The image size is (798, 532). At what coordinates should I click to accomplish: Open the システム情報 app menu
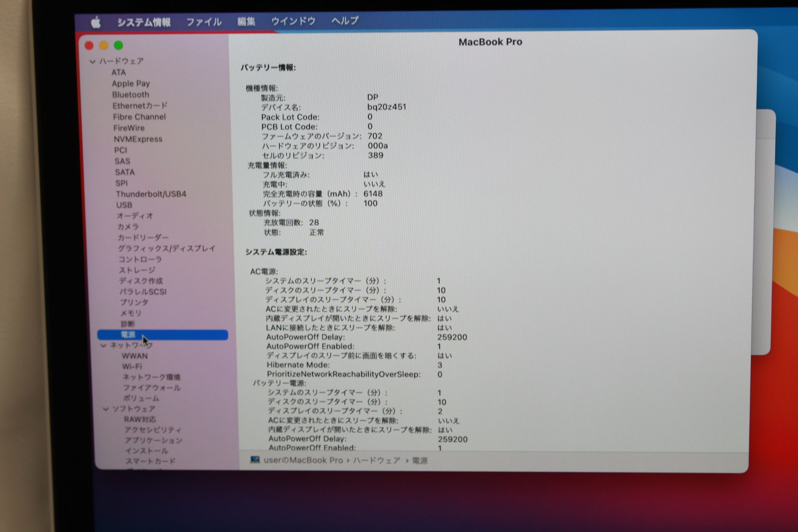coord(144,22)
